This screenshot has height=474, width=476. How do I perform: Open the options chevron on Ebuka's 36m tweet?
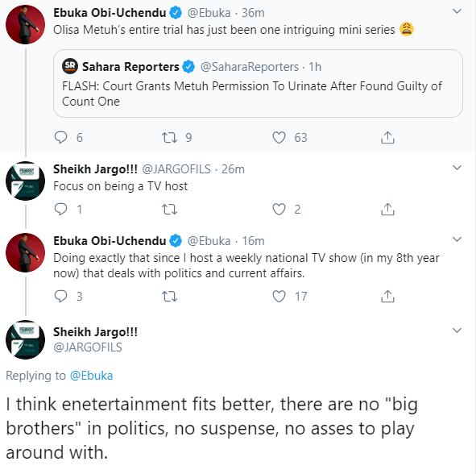[x=457, y=11]
